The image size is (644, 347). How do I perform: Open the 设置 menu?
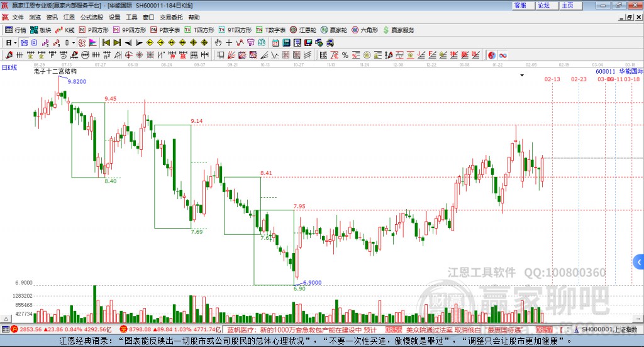114,17
